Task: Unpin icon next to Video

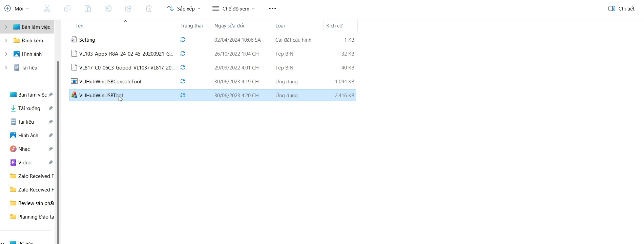Action: tap(50, 163)
